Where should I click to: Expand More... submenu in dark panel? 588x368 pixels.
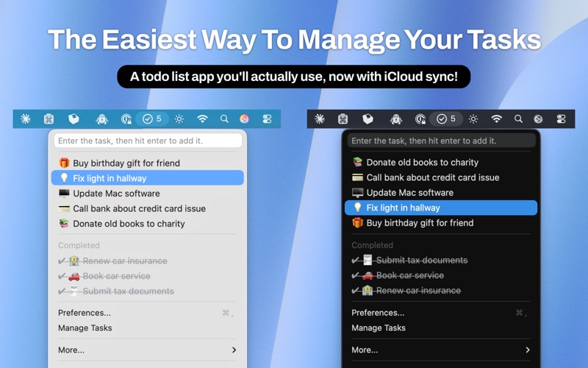441,350
